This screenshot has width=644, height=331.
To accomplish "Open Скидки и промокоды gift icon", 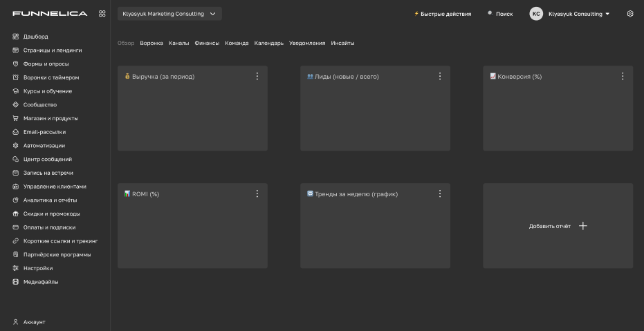I will [16, 214].
